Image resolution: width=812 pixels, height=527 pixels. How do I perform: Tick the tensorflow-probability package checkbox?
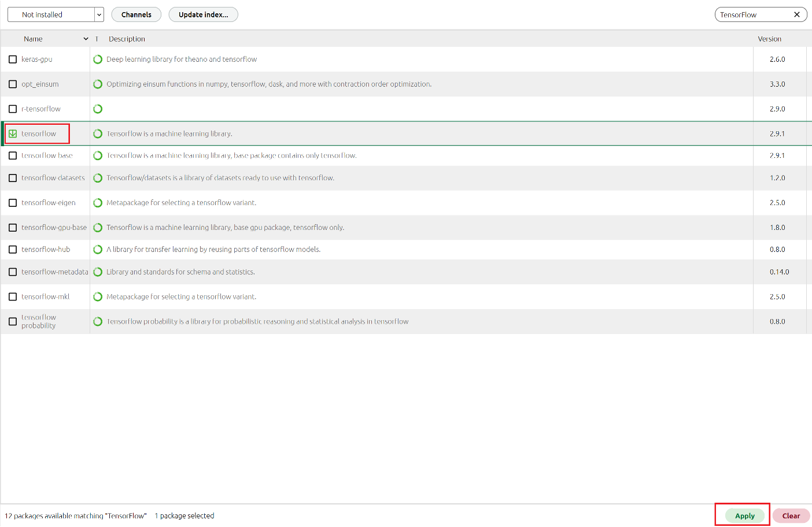13,322
